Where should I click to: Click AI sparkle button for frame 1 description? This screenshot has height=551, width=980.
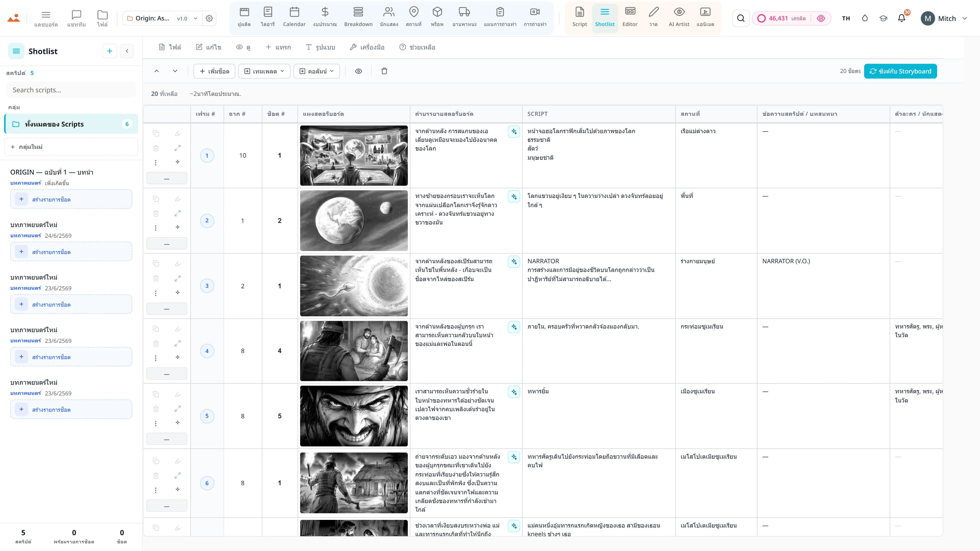pos(514,132)
